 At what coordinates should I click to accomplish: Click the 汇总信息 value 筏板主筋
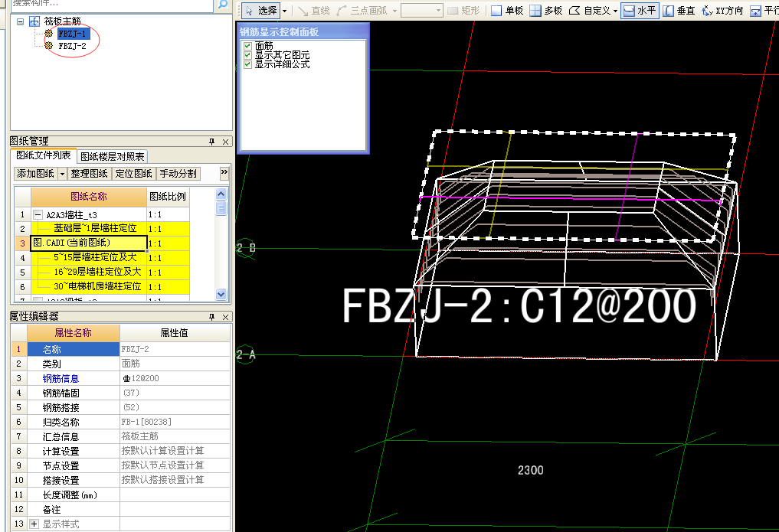pos(175,436)
